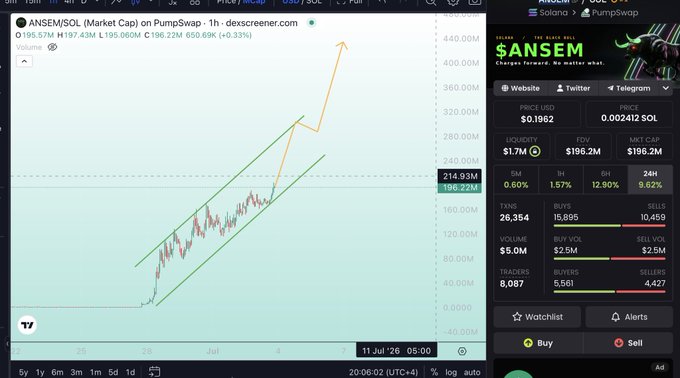The height and width of the screenshot is (378, 680).
Task: Switch to the 1H stats tab
Action: click(561, 179)
